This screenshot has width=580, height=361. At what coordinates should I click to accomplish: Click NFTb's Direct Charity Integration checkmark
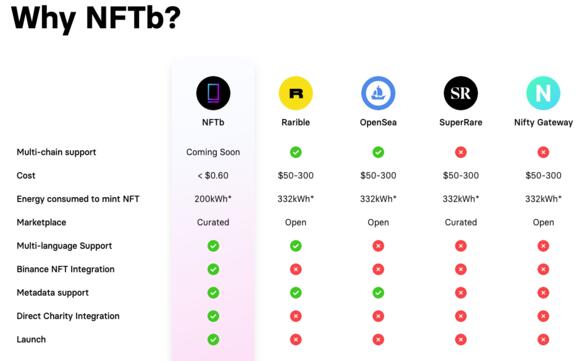pos(213,316)
